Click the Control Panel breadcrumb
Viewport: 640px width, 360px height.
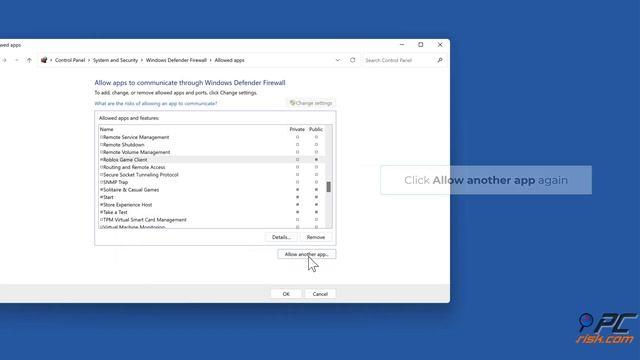click(70, 60)
